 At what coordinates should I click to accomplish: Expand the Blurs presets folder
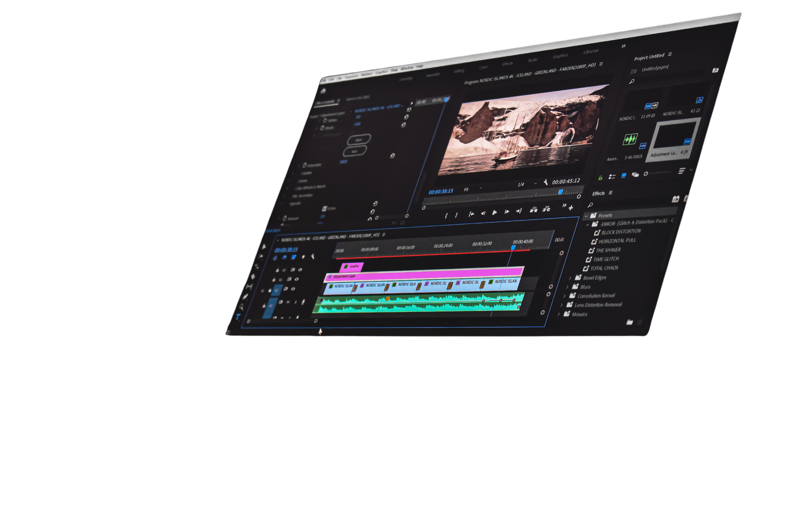568,287
